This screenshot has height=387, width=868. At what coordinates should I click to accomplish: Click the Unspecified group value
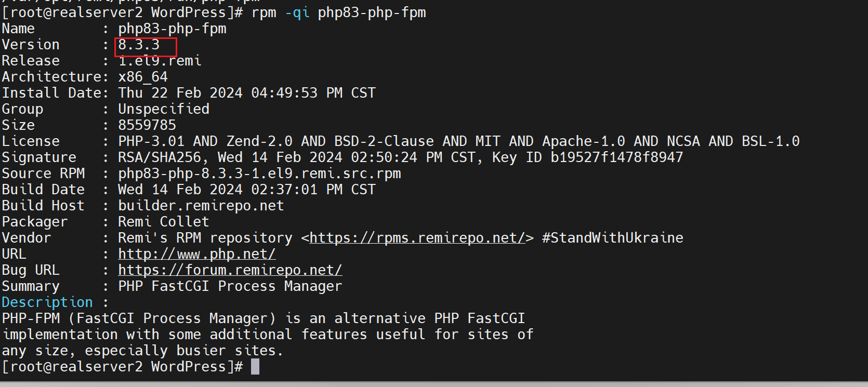(x=164, y=109)
